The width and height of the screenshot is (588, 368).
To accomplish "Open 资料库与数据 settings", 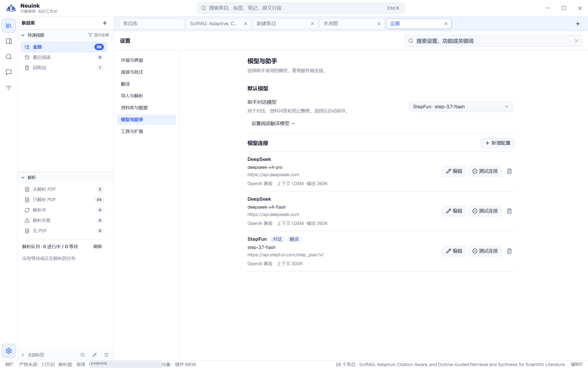I will click(146, 108).
